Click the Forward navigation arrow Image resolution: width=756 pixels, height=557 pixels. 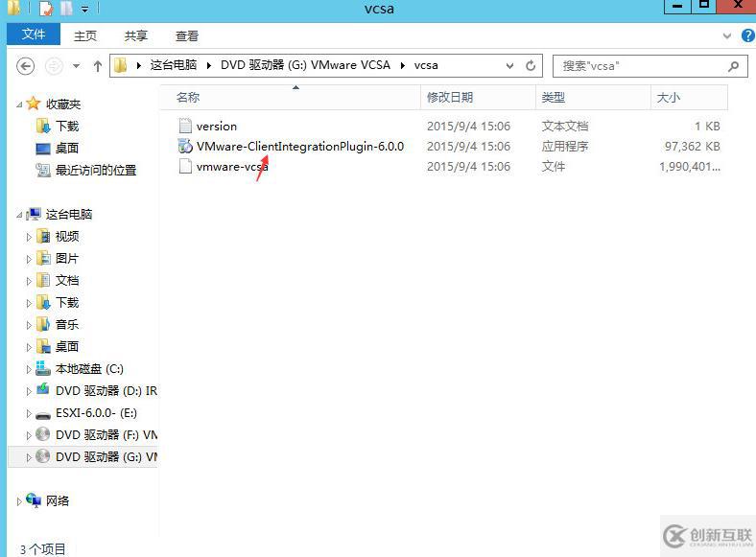54,66
